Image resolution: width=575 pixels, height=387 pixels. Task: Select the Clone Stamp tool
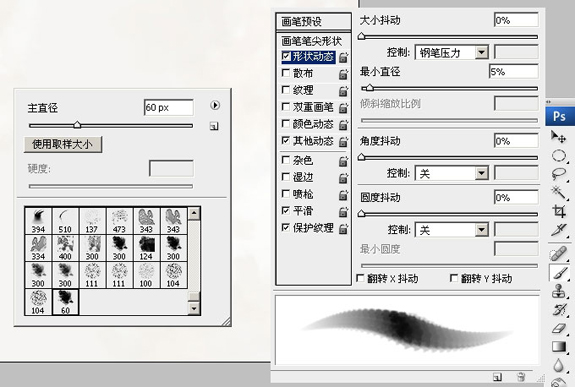click(558, 291)
